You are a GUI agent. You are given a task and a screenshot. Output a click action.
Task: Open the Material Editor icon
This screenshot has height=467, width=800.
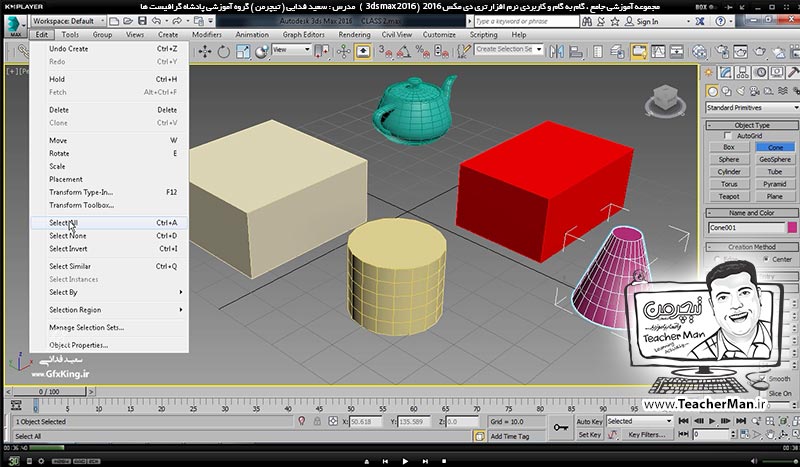(699, 52)
